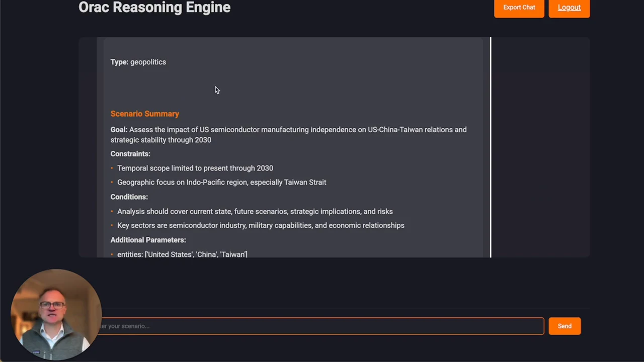The image size is (644, 362).
Task: Click the 'Type: geopolitics' line
Action: 138,62
